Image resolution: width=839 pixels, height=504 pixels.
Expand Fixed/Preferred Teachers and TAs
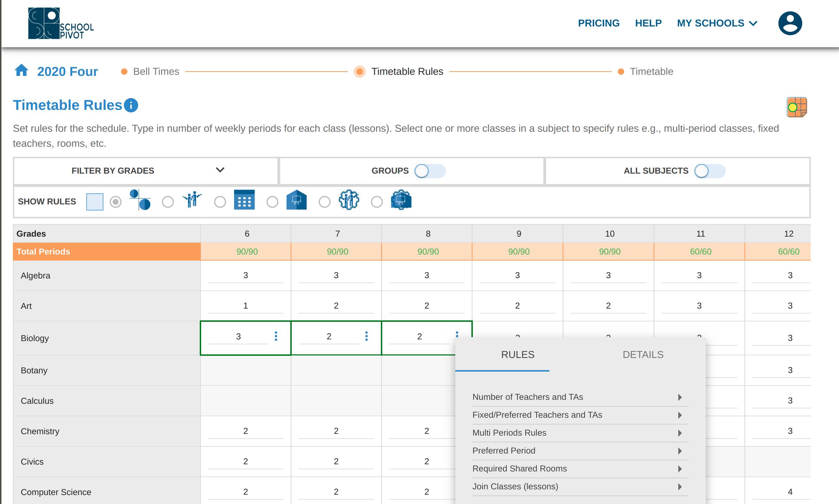pyautogui.click(x=580, y=415)
